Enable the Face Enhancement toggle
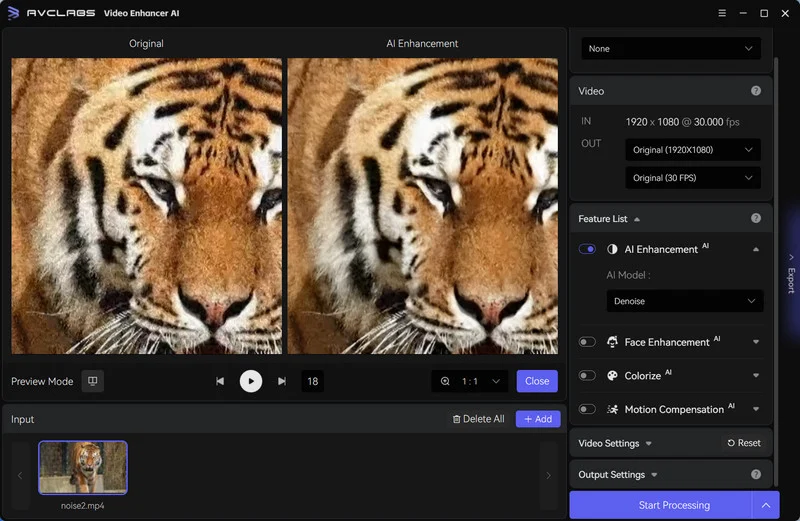 coord(587,342)
